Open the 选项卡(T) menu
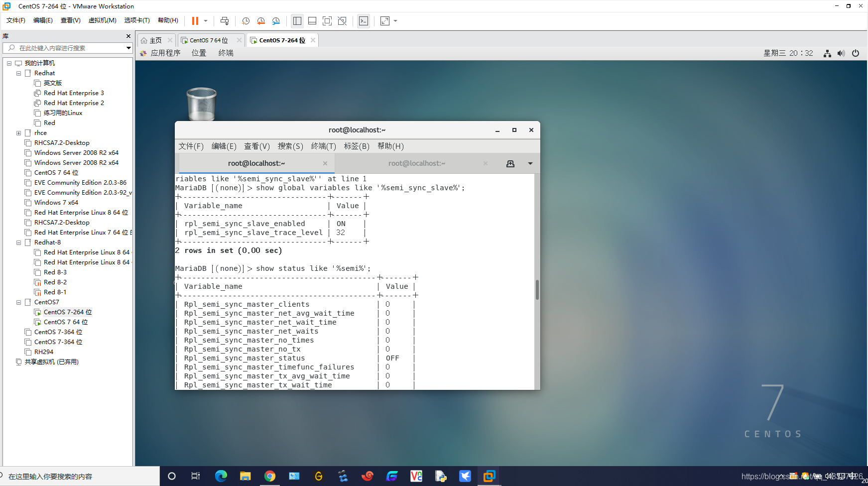The width and height of the screenshot is (868, 486). 137,20
